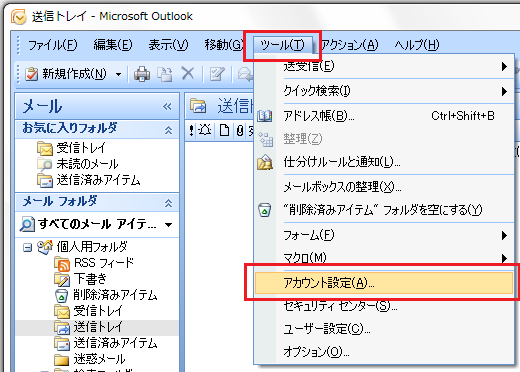
Task: Click the Outlook icon in title bar
Action: click(18, 17)
